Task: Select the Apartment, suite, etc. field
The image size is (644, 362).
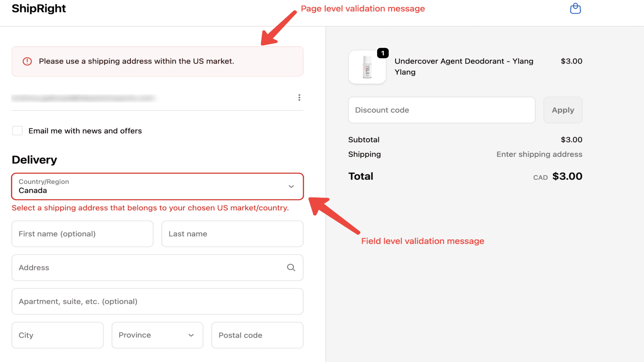Action: pos(157,301)
